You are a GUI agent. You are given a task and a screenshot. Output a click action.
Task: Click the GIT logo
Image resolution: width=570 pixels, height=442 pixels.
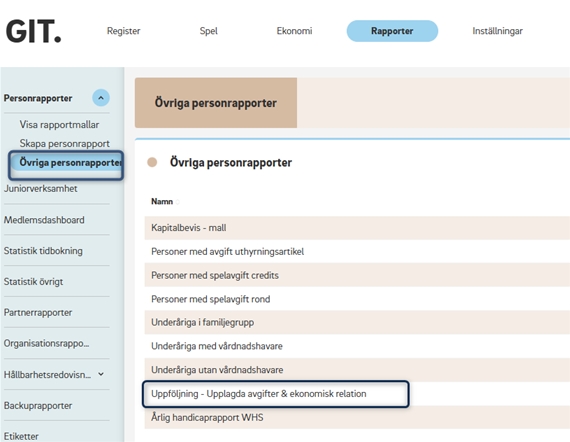point(33,32)
